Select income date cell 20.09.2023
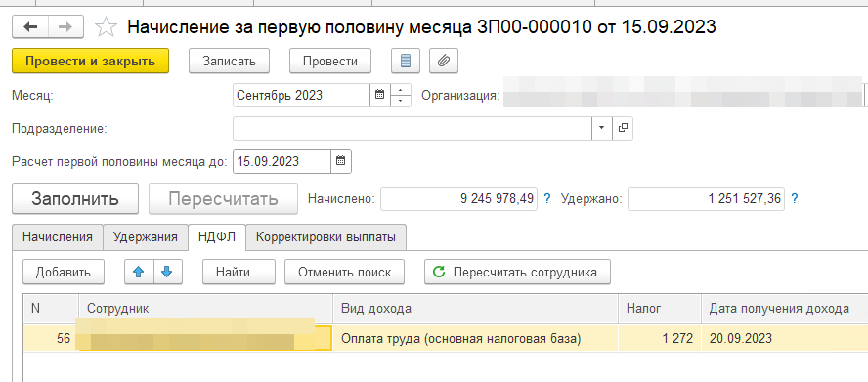 point(784,338)
